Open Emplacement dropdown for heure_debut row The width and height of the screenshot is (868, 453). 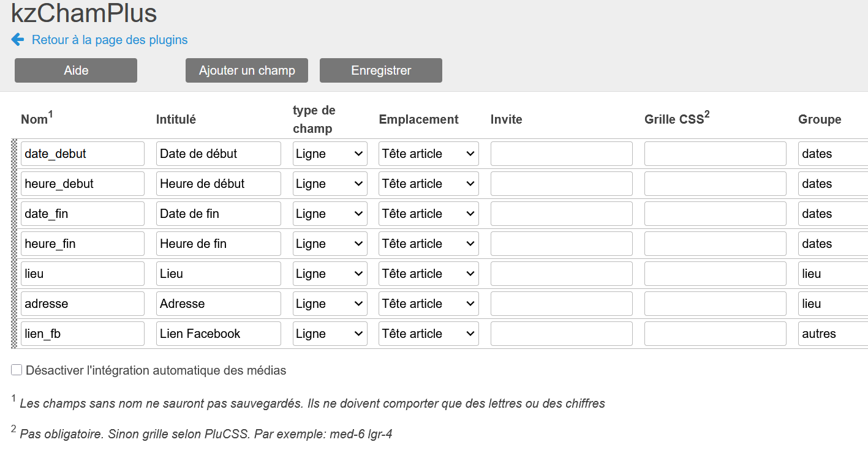(428, 184)
